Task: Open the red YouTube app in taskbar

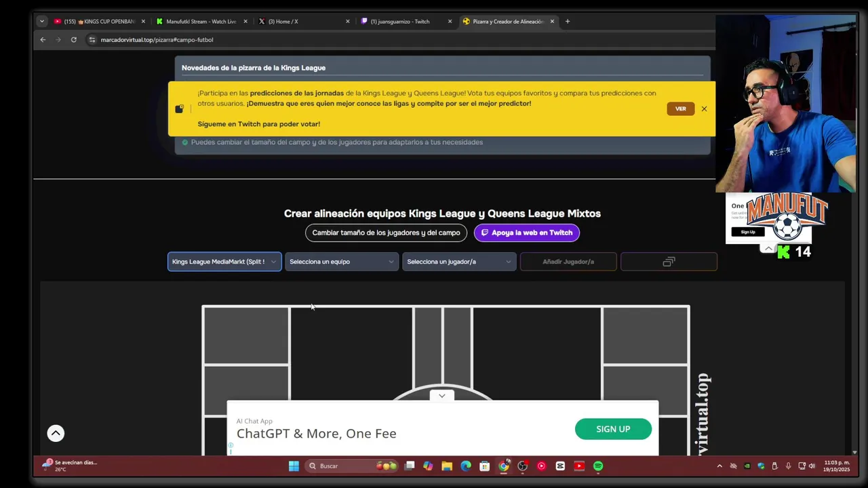Action: [579, 466]
